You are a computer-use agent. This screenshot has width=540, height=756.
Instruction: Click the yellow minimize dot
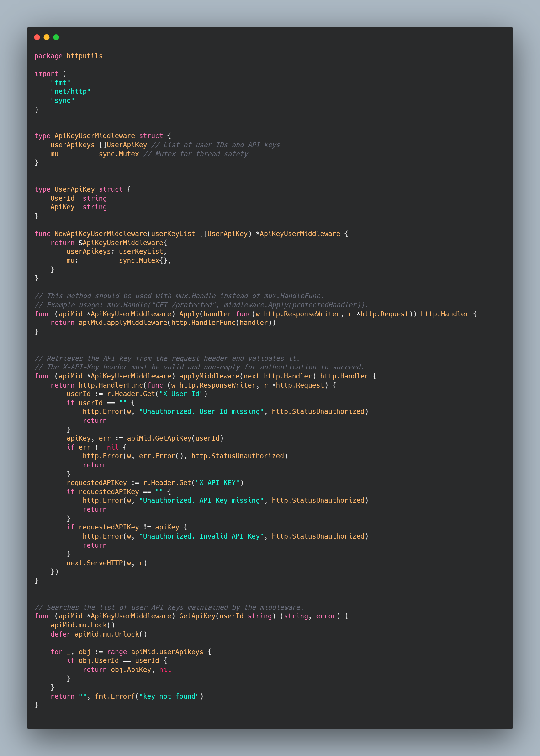pyautogui.click(x=47, y=37)
